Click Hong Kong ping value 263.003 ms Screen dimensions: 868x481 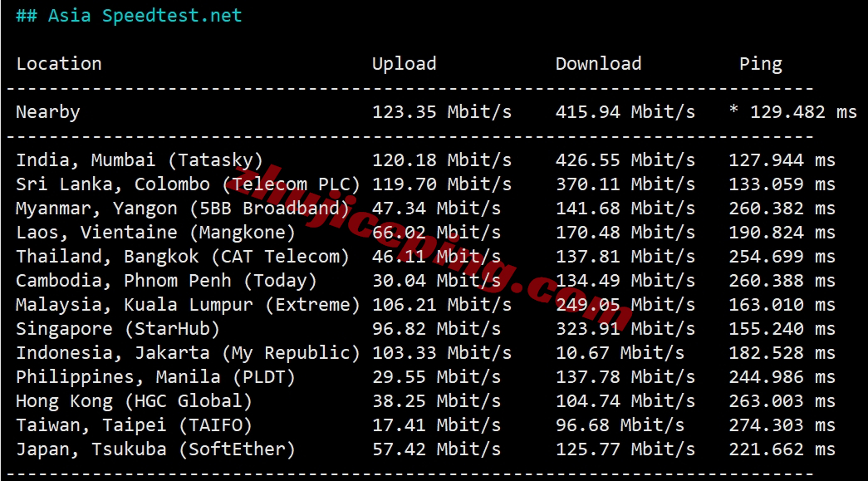pos(782,401)
